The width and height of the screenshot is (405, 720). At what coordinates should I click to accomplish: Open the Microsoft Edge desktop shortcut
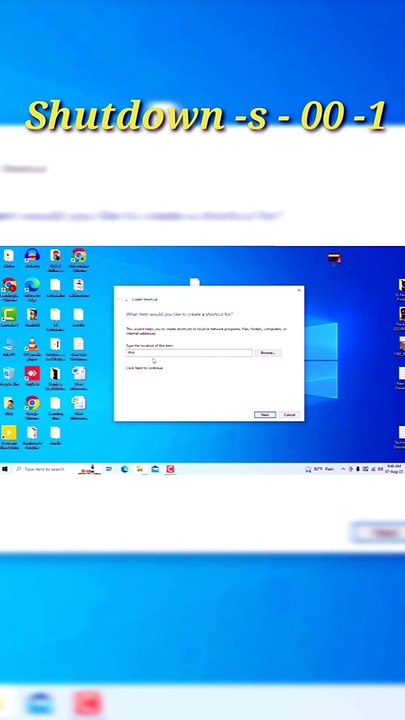(32, 288)
